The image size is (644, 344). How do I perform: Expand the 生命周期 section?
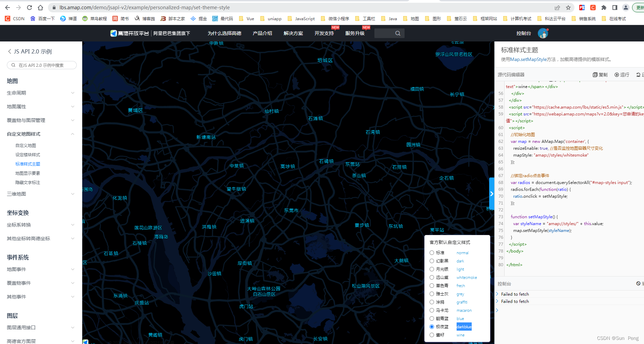pyautogui.click(x=41, y=93)
